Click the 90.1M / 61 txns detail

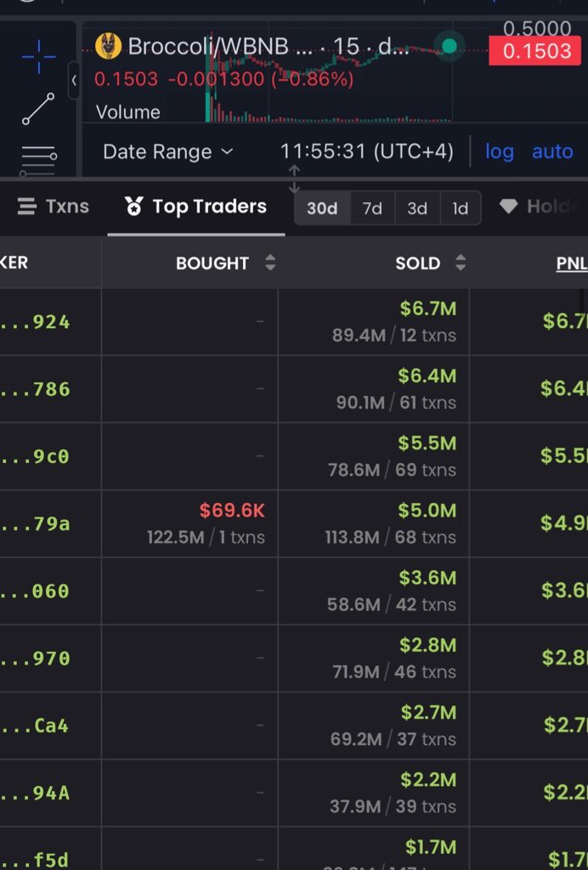[396, 402]
